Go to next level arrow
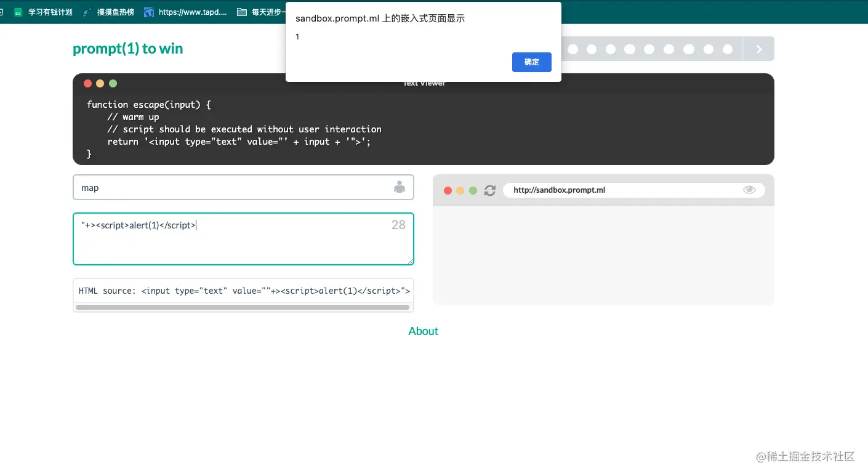868x476 pixels. coord(759,49)
